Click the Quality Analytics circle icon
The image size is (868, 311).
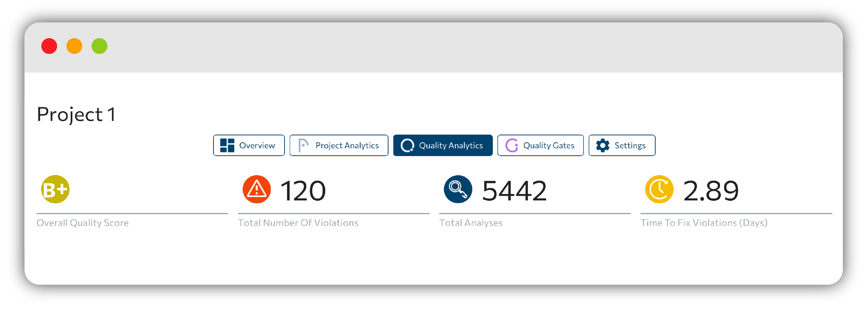(x=407, y=145)
